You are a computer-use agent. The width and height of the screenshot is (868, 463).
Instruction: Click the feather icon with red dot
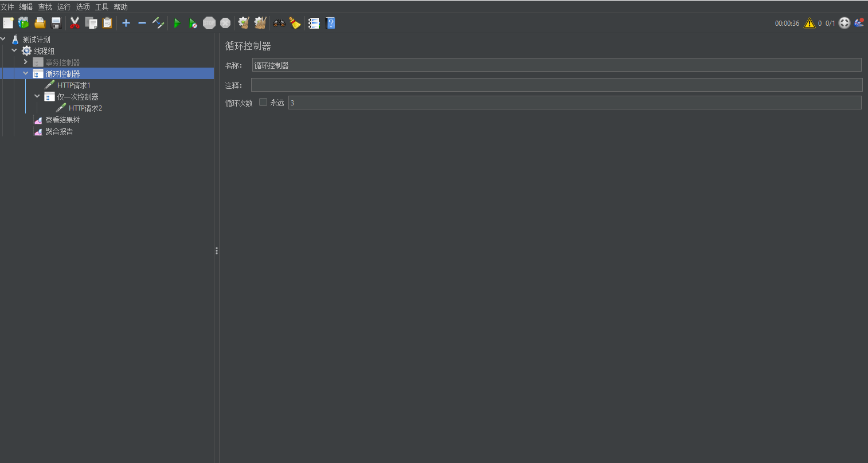859,23
